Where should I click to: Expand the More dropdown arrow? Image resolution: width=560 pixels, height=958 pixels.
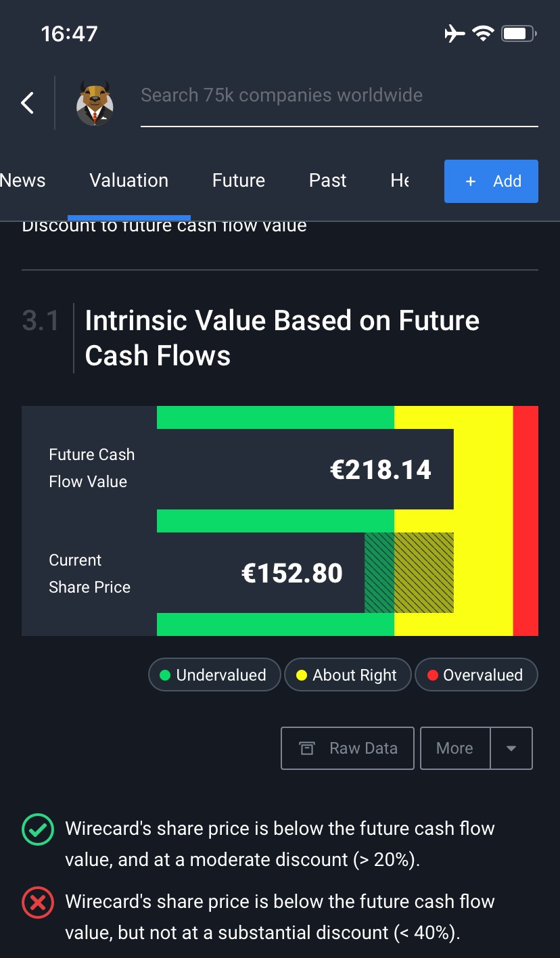pyautogui.click(x=512, y=748)
